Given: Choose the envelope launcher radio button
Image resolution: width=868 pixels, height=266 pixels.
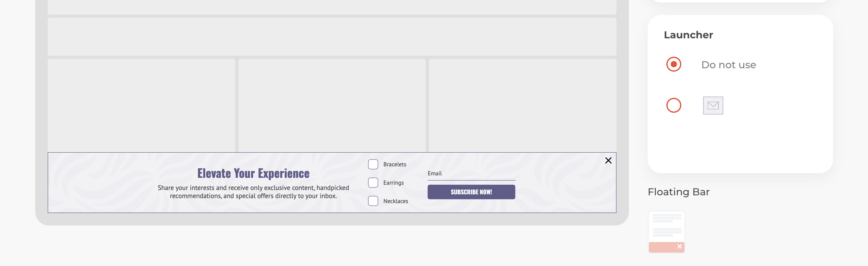Looking at the screenshot, I should tap(674, 105).
